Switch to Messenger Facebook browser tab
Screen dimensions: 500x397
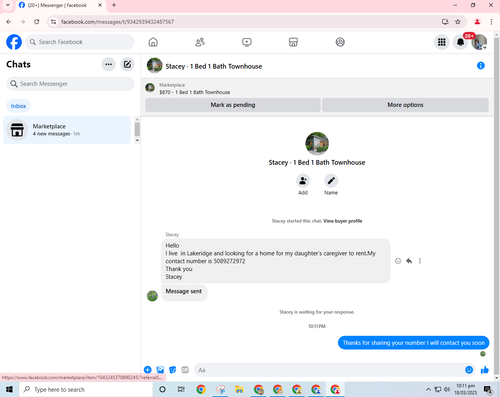60,5
